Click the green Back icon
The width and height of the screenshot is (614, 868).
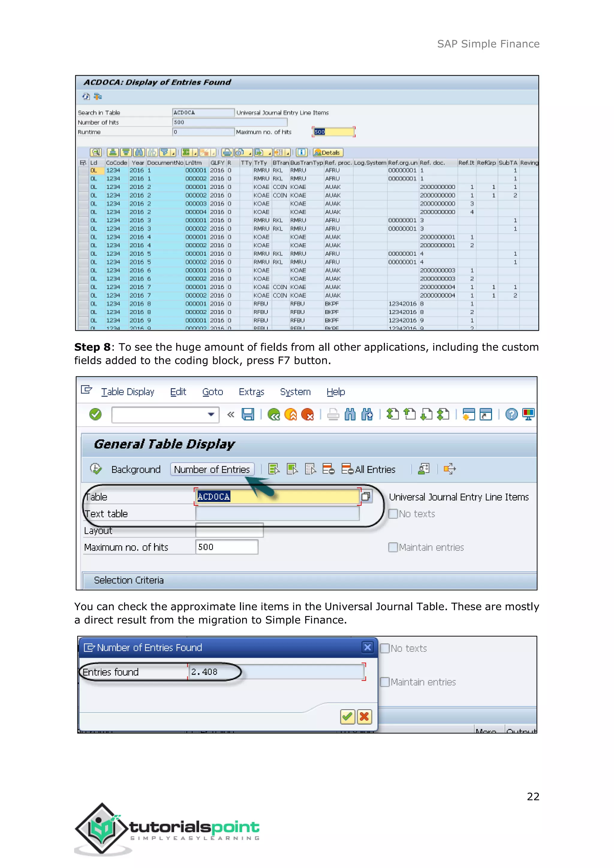coord(274,415)
